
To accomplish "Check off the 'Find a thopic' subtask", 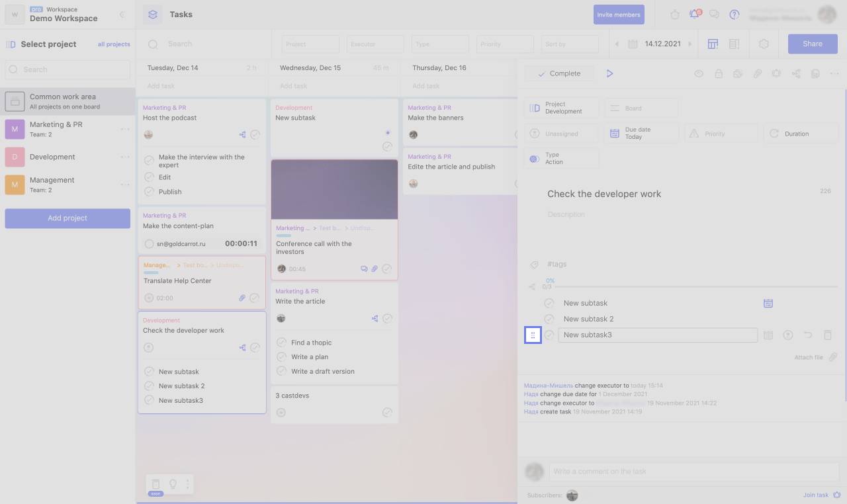I will [x=281, y=343].
